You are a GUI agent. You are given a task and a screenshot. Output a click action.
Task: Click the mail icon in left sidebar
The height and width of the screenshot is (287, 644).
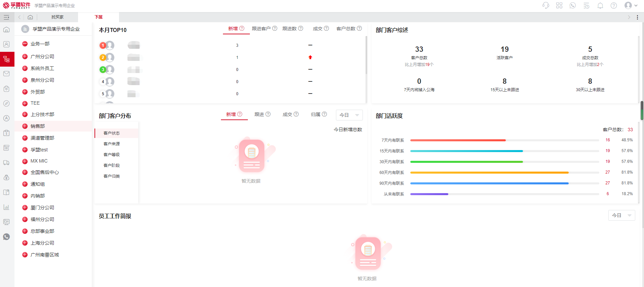[6, 74]
